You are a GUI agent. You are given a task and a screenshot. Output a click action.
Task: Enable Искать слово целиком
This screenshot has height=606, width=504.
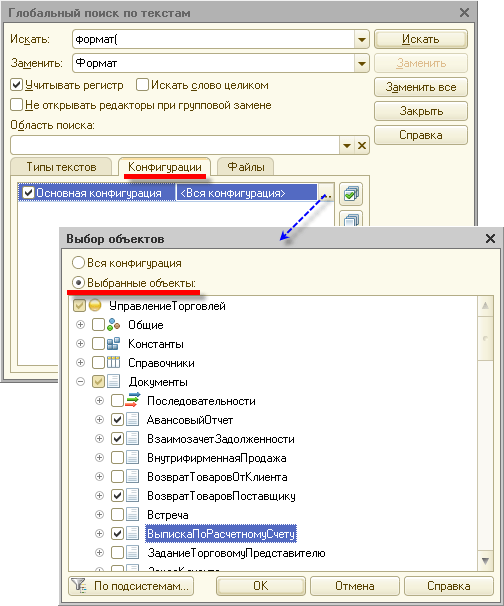(x=143, y=85)
